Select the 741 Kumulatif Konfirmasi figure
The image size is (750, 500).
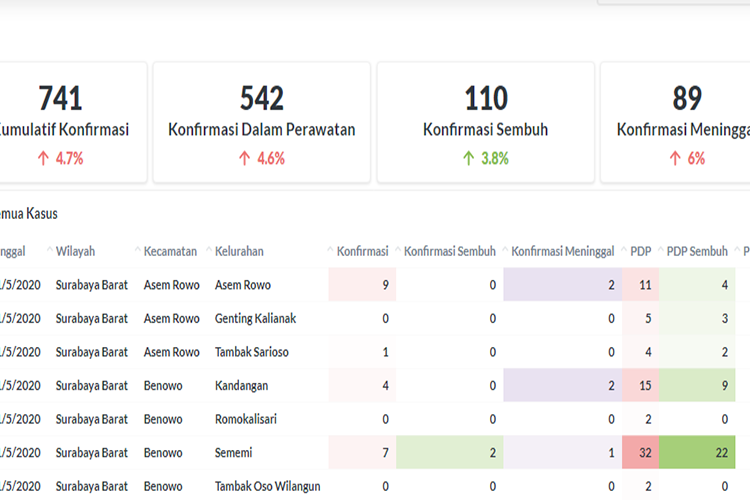[x=60, y=98]
